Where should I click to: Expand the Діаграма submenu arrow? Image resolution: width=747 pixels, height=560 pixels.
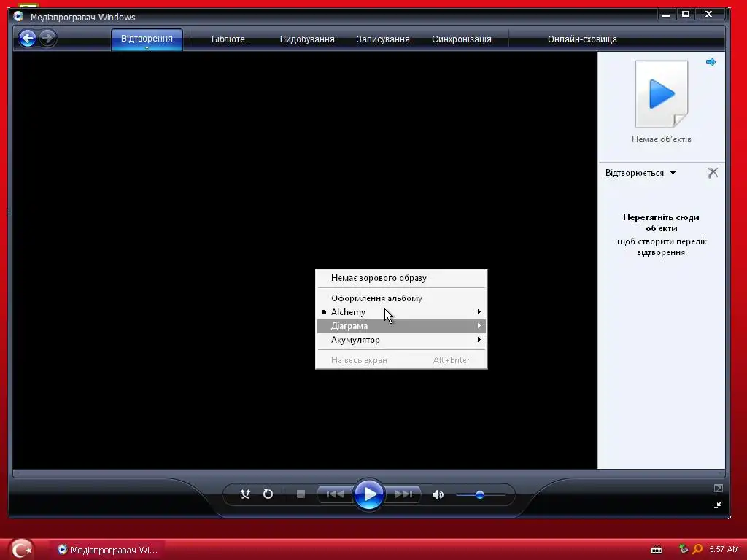click(x=479, y=326)
